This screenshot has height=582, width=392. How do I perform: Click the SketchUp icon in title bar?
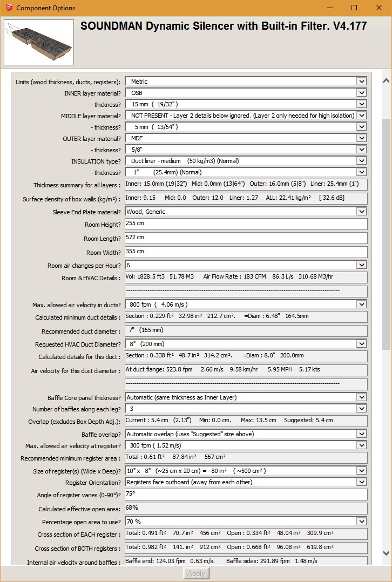coord(8,8)
